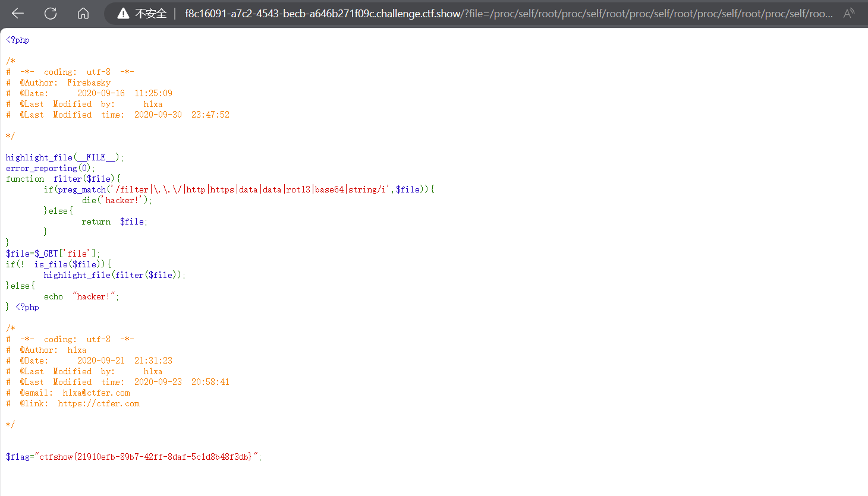
Task: Click the modified time 2020-09-30 23:47:52
Action: click(x=182, y=115)
